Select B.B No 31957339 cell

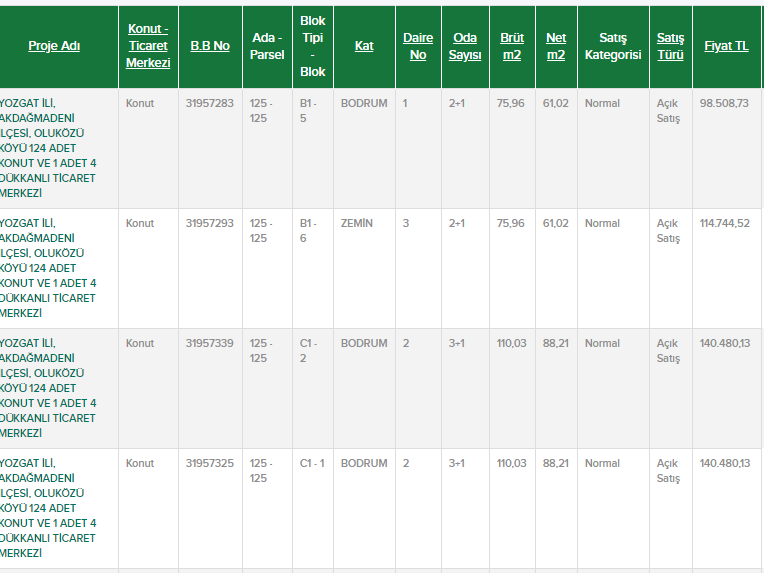click(210, 344)
